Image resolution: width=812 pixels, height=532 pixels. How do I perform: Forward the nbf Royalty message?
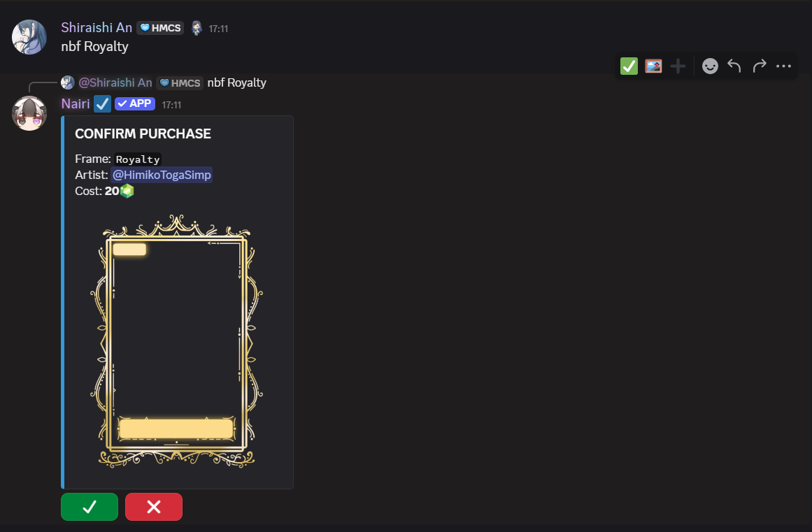pyautogui.click(x=759, y=66)
